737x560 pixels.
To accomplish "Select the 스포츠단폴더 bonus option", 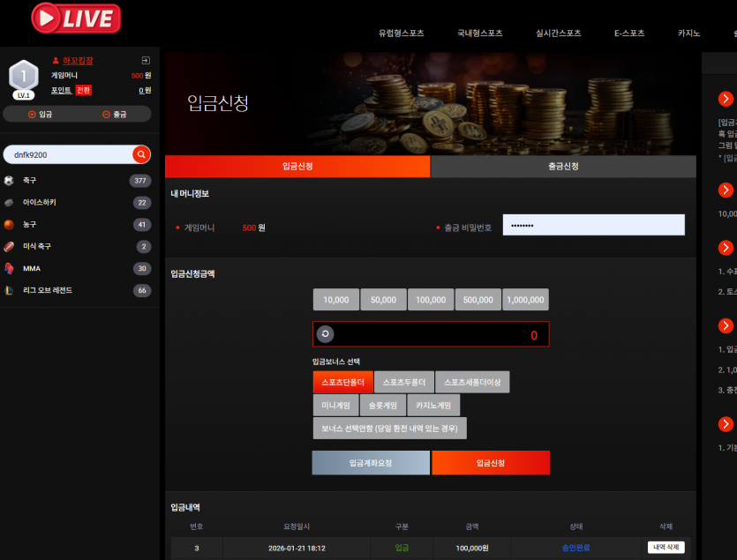I will tap(342, 383).
